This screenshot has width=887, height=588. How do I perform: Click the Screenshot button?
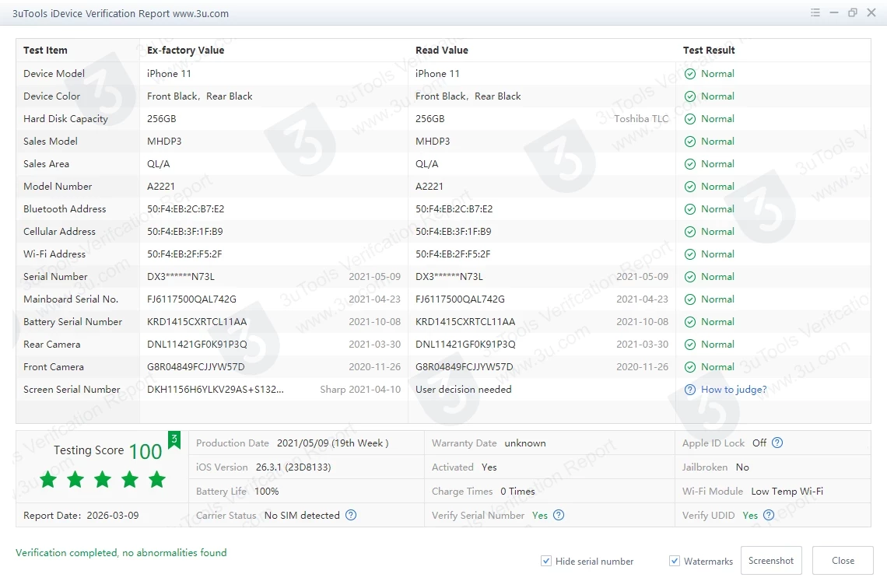click(771, 561)
